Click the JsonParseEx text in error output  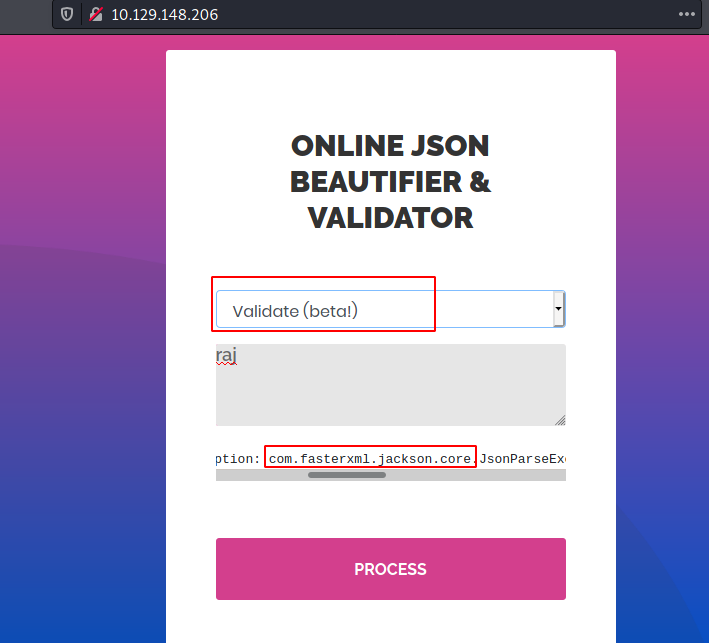tap(522, 459)
